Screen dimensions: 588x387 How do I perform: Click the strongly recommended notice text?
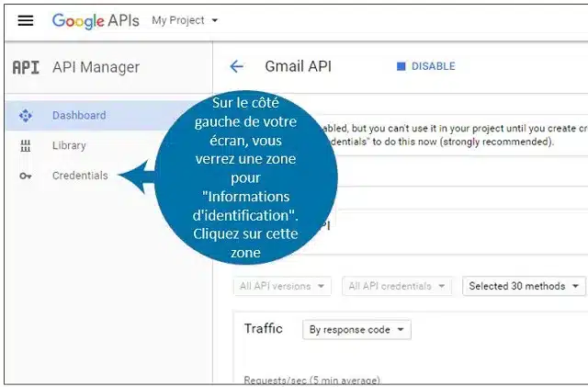(x=496, y=142)
